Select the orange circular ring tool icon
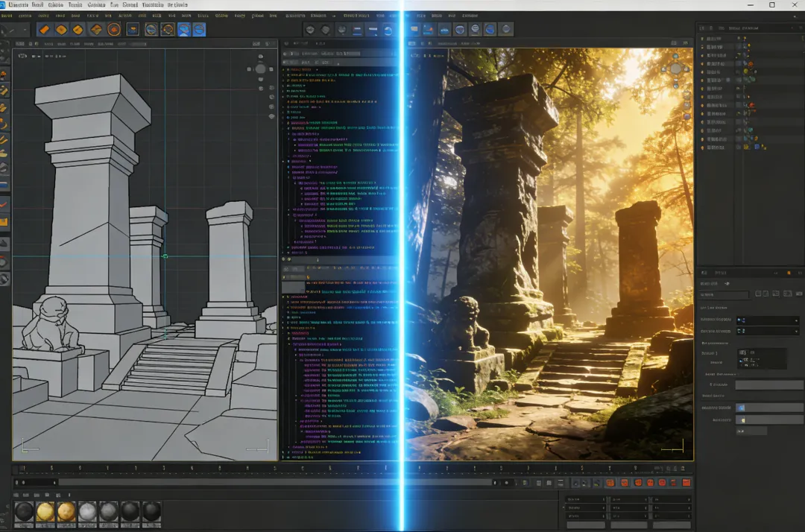Screen dimensions: 805x532 pyautogui.click(x=113, y=30)
